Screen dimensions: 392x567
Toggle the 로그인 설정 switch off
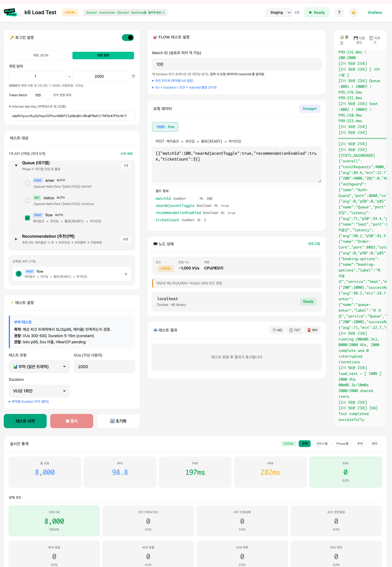128,38
